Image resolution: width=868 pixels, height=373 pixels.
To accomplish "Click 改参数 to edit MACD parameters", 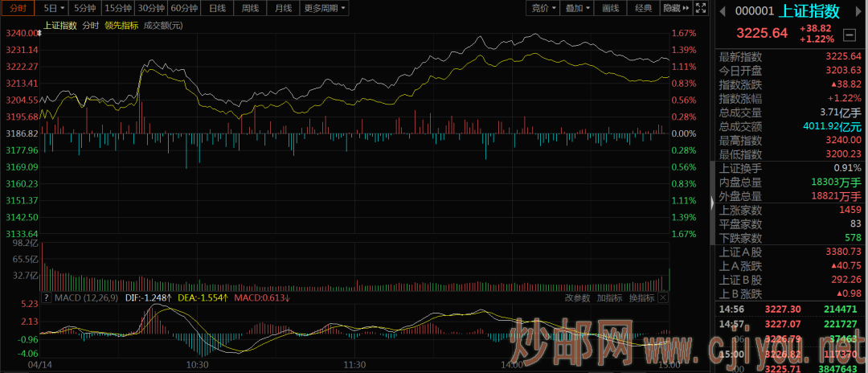I will (577, 297).
